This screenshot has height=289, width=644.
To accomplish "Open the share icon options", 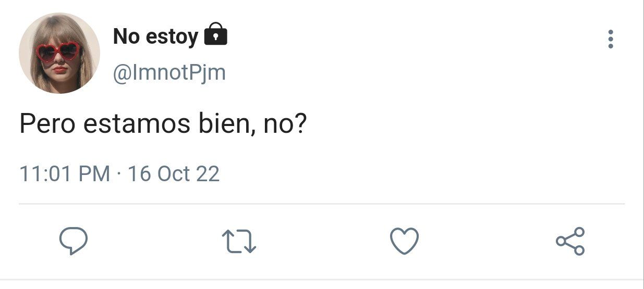I will [570, 241].
